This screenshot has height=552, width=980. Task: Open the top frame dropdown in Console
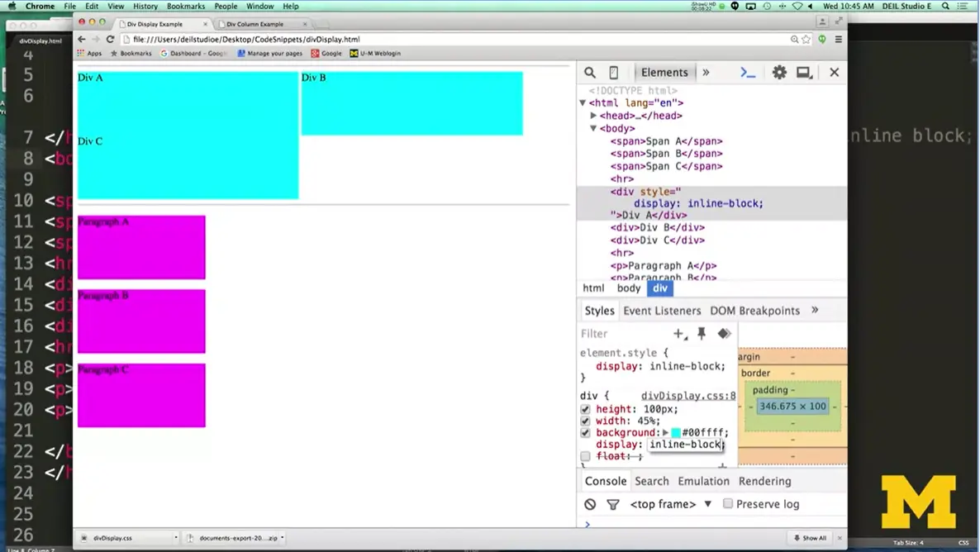pyautogui.click(x=669, y=504)
